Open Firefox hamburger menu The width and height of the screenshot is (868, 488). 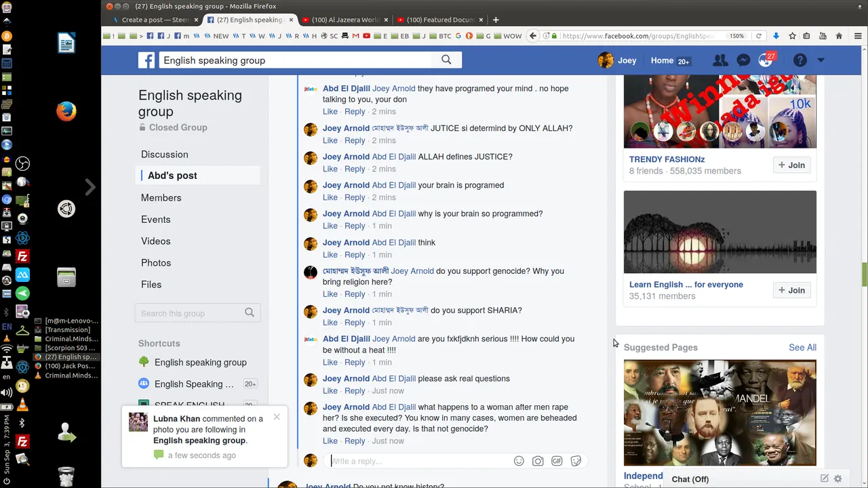[x=856, y=36]
